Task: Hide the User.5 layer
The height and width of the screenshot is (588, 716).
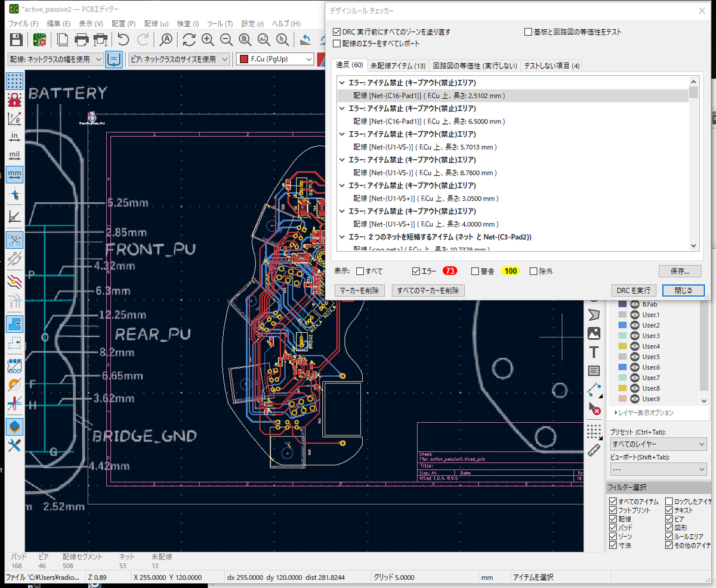Action: 635,357
